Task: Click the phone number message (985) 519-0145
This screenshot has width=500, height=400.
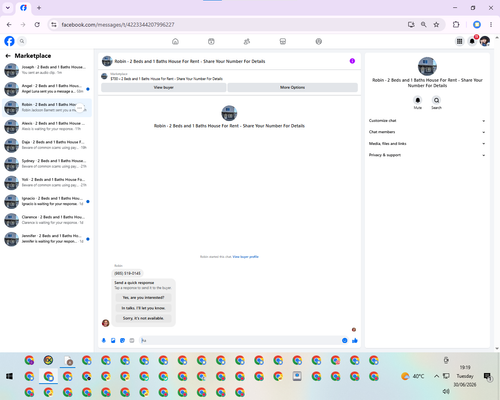Action: (x=127, y=273)
